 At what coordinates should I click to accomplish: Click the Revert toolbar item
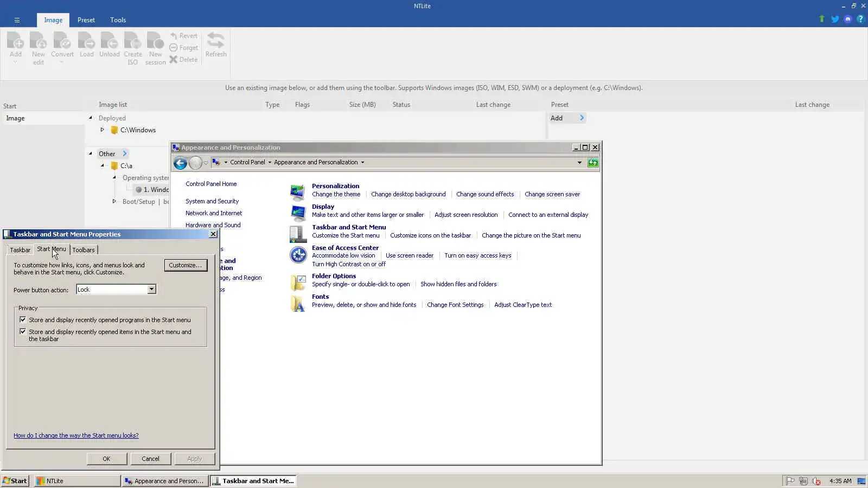click(183, 36)
